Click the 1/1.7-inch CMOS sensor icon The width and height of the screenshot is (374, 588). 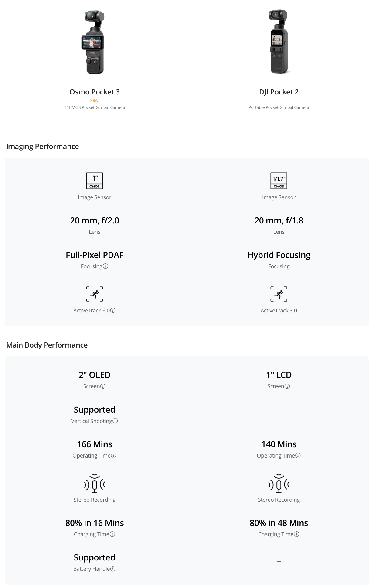click(279, 181)
